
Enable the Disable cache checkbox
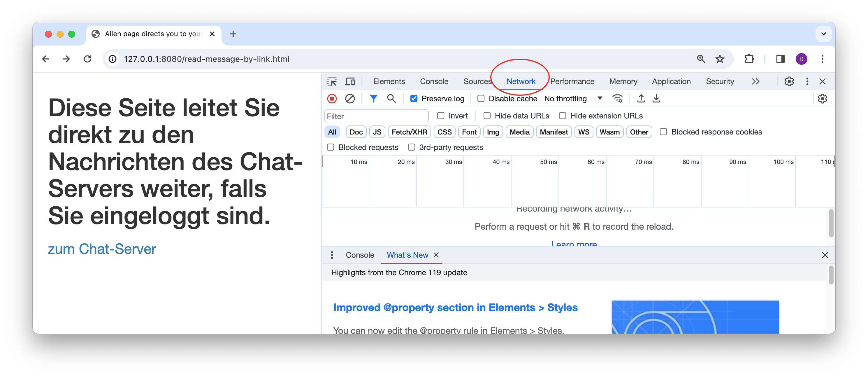481,99
